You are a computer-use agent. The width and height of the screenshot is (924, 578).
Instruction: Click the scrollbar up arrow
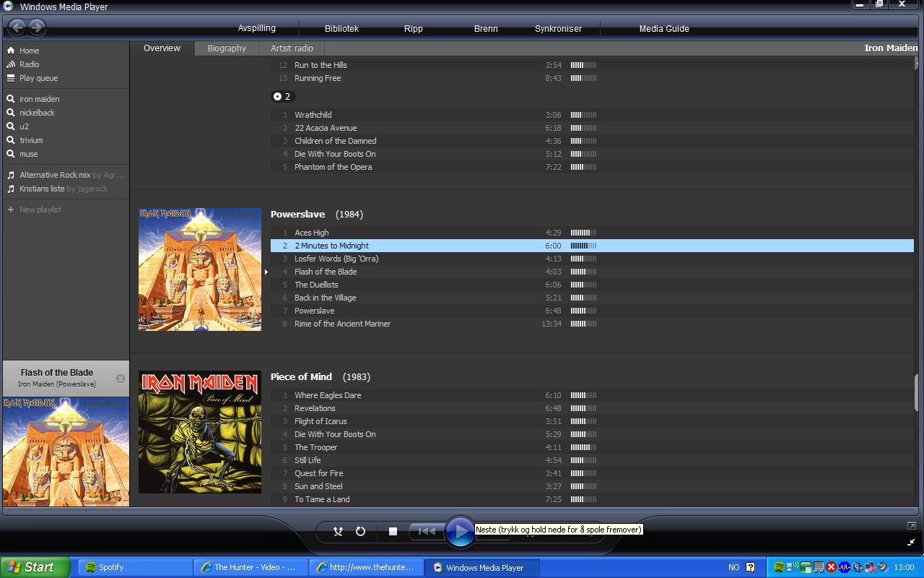[918, 63]
